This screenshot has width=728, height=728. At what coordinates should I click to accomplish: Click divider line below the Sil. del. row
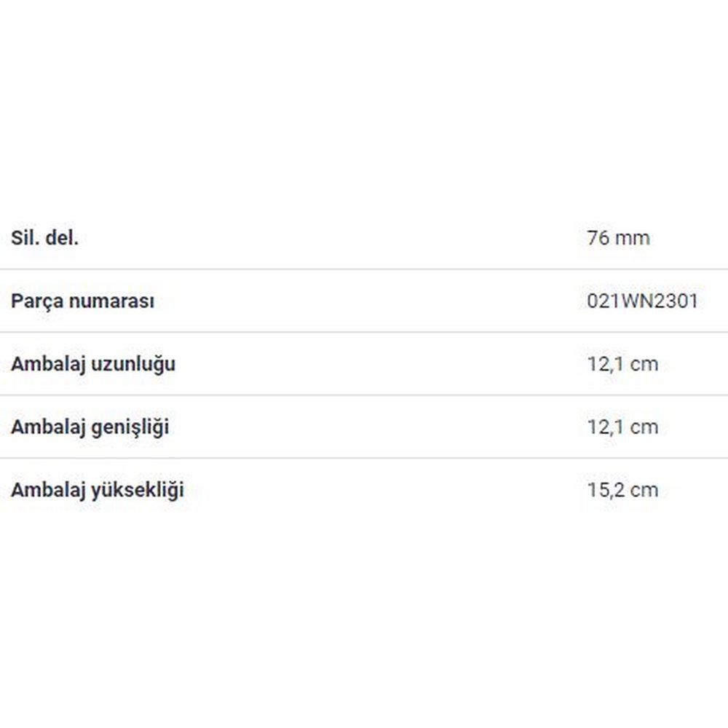tap(364, 269)
